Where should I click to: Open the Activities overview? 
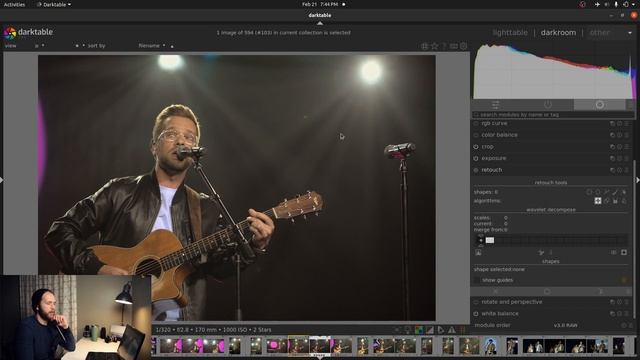(x=14, y=4)
